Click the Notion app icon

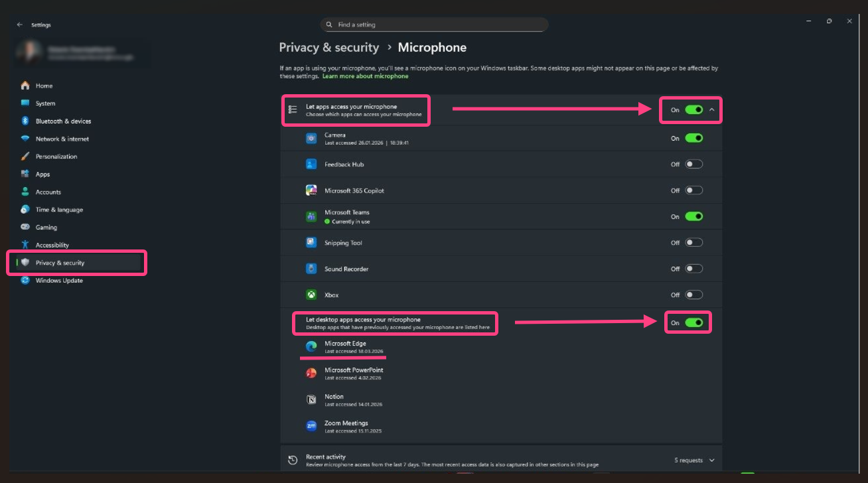(311, 399)
